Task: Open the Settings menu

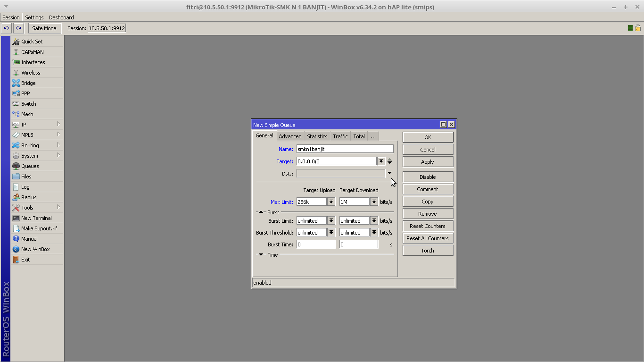Action: click(34, 17)
